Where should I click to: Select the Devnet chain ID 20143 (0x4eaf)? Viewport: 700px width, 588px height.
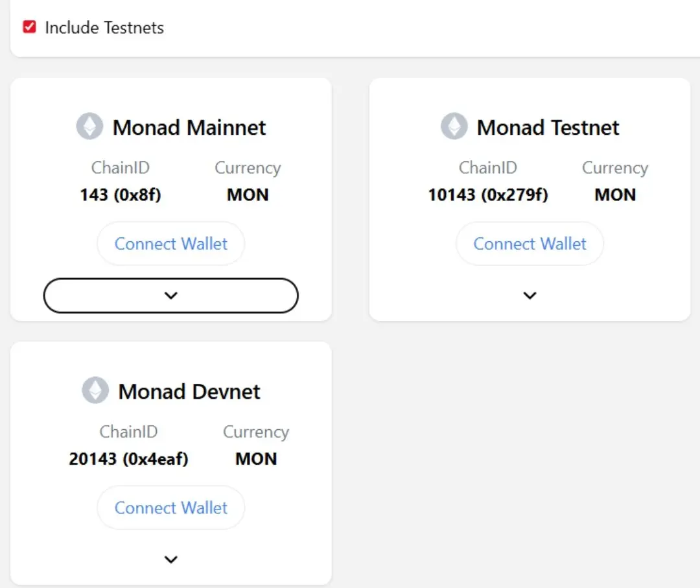coord(128,459)
